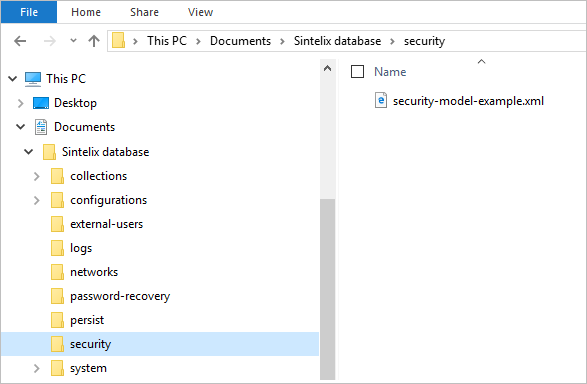Go up one folder level
587x384 pixels.
[94, 41]
